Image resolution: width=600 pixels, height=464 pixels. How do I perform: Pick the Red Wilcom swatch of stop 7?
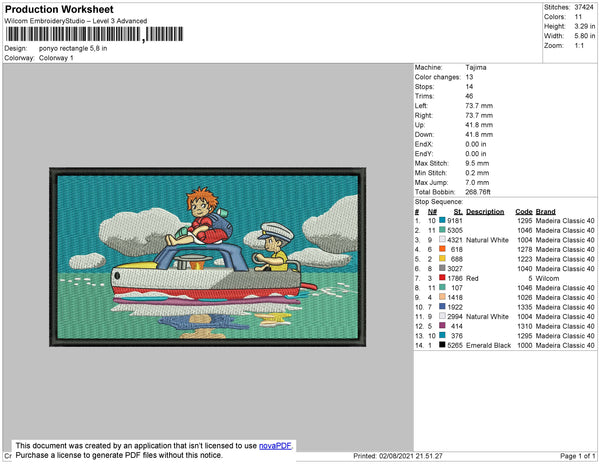click(442, 278)
